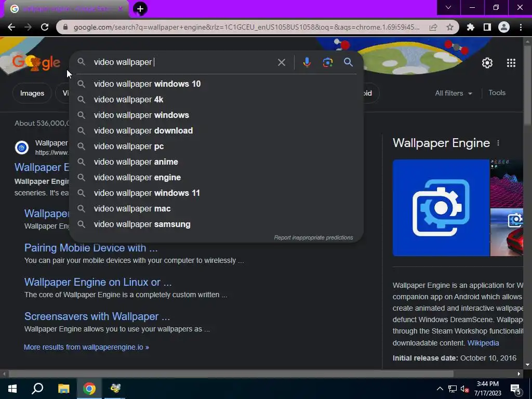This screenshot has height=399, width=532.
Task: Select suggestion video wallpaper mac
Action: pos(216,209)
